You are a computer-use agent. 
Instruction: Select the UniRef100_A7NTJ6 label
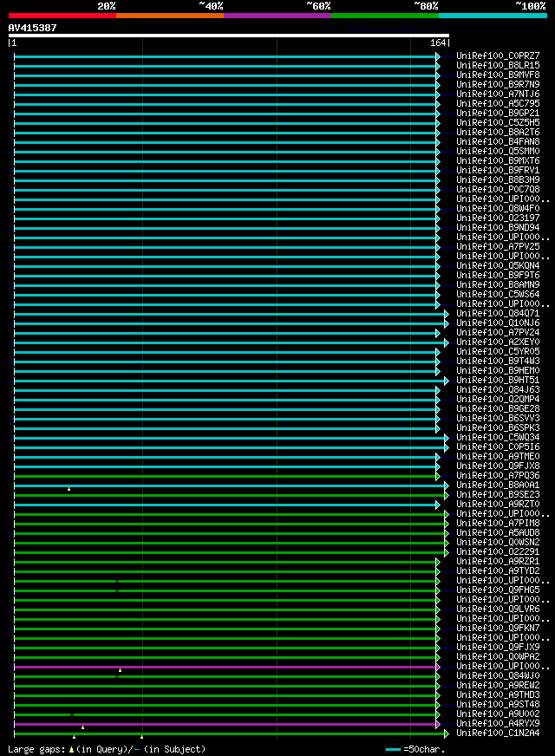[x=498, y=94]
